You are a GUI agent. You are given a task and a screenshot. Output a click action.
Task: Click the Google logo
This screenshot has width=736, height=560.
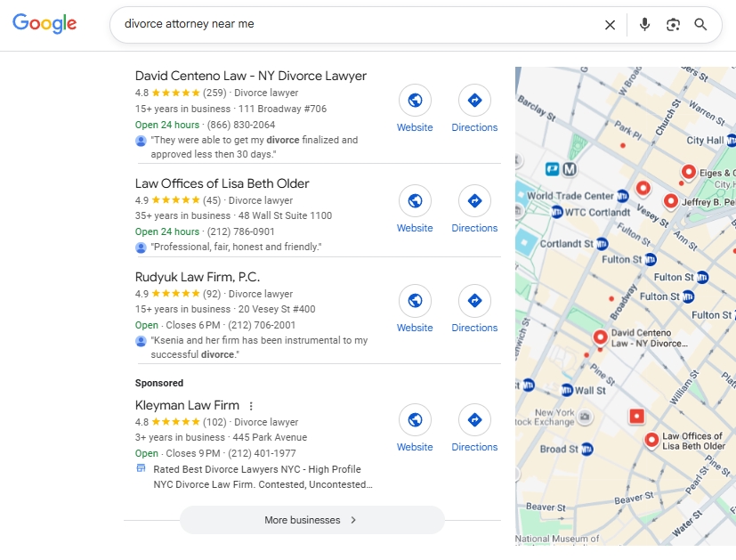44,24
